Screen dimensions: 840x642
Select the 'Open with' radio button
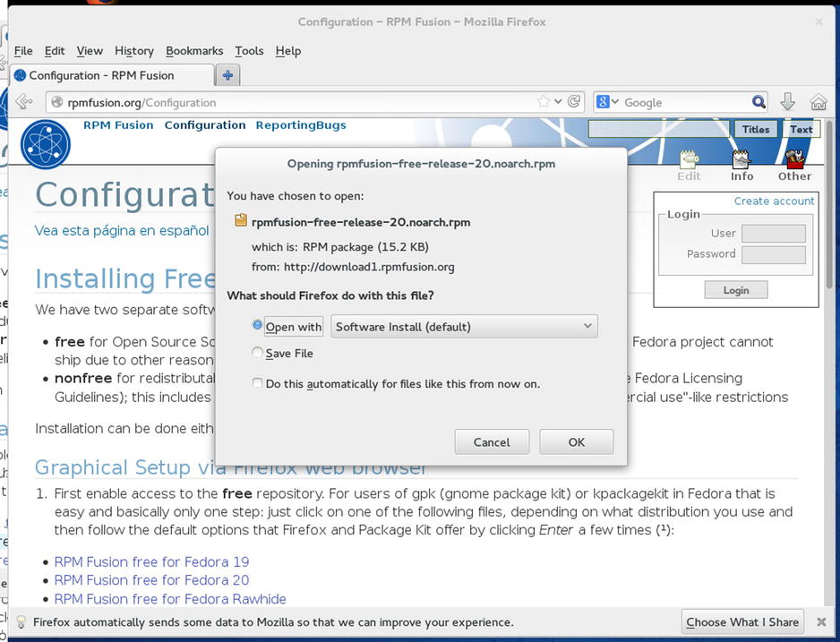point(258,327)
